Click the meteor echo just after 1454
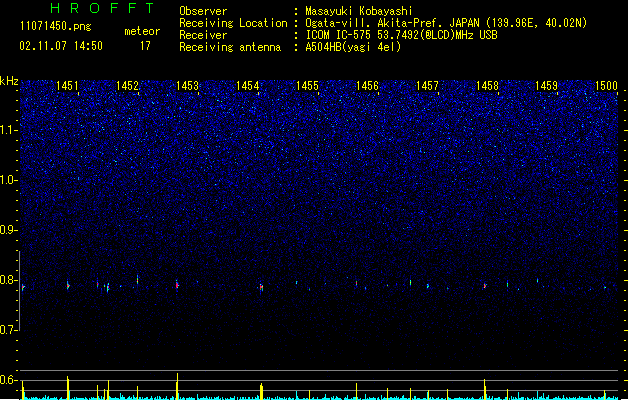The height and width of the screenshot is (400, 629). point(261,287)
